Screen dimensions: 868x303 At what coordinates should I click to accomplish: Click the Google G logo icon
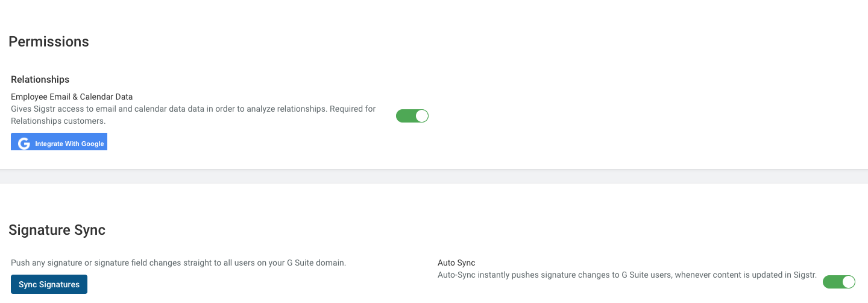[x=24, y=144]
